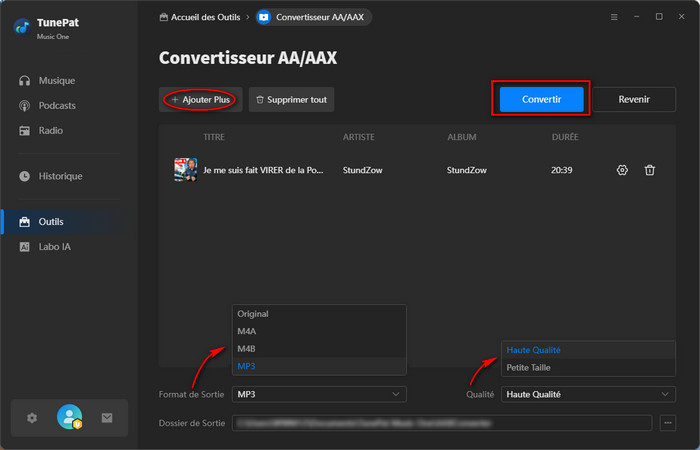This screenshot has height=450, width=700.
Task: Click the podcast icon beside Podcasts
Action: 25,106
